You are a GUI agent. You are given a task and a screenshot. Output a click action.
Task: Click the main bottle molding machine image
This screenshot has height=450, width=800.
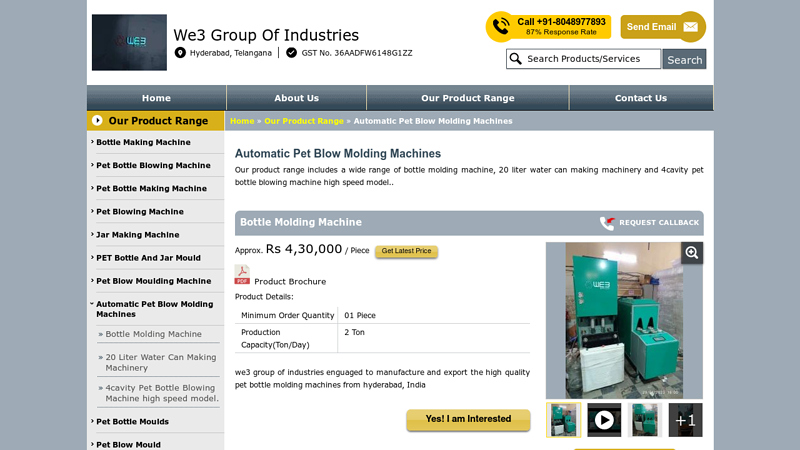tap(624, 320)
